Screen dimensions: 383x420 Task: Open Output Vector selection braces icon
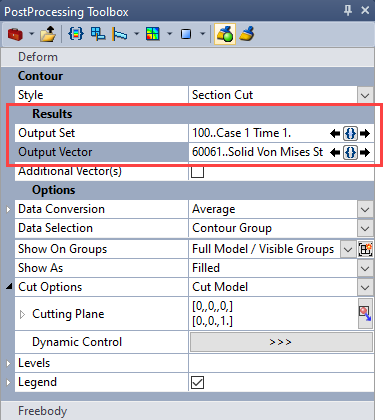[x=350, y=153]
